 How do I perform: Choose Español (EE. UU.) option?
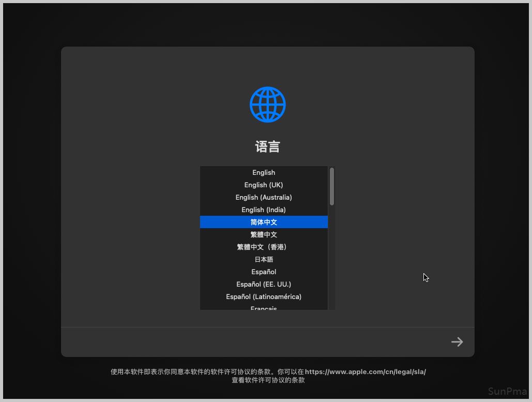(264, 285)
